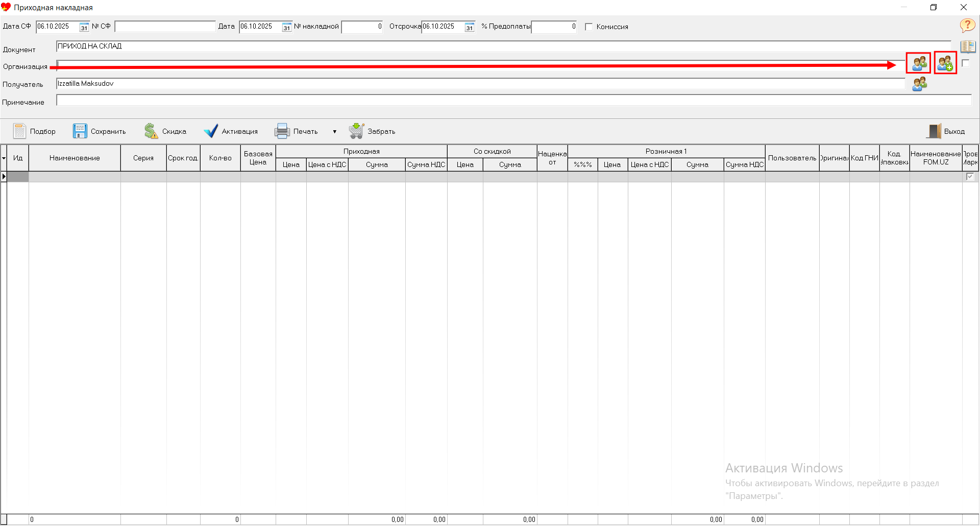Viewport: 980px width, 526px height.
Task: Click Цена с НДС header under Приходная
Action: pos(327,164)
